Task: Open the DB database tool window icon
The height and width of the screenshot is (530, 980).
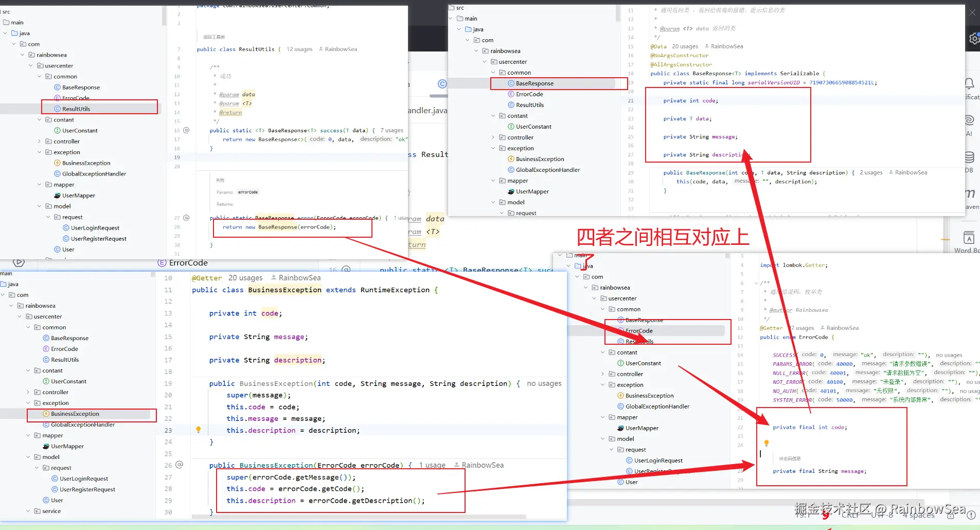Action: [x=969, y=157]
